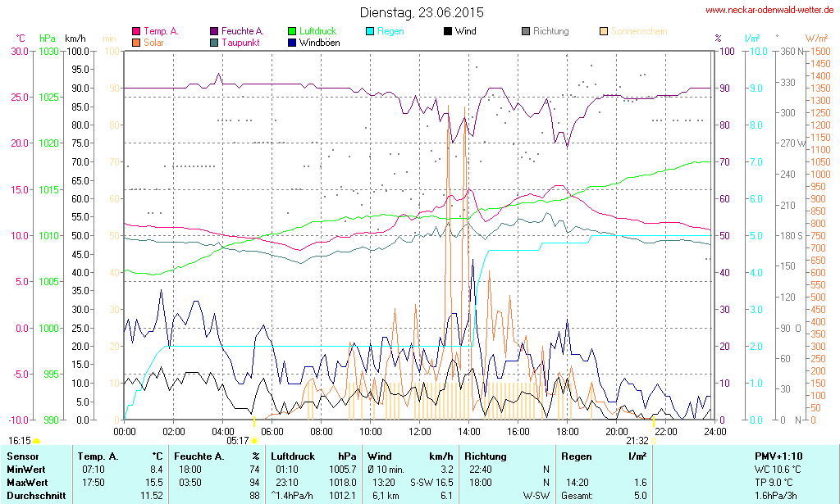The height and width of the screenshot is (504, 840).
Task: Select the Luftdruck header in the table
Action: (x=292, y=456)
